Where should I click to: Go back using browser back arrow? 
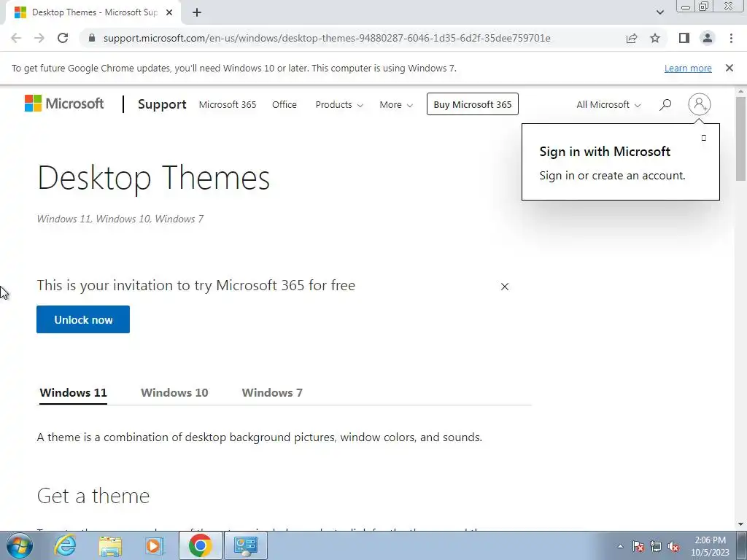(16, 38)
